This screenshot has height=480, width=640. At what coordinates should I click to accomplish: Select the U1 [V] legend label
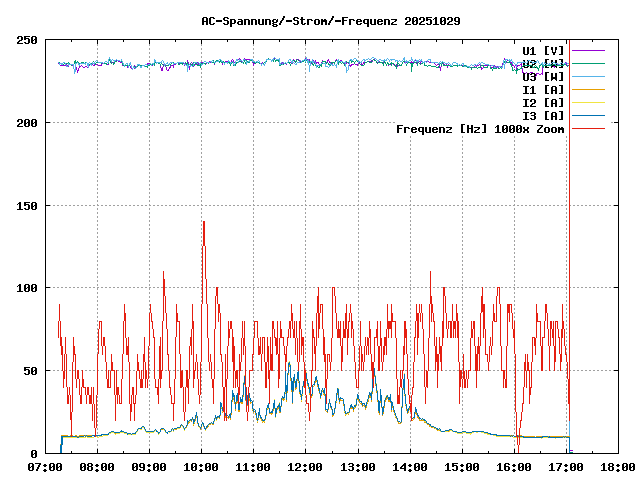tap(543, 50)
